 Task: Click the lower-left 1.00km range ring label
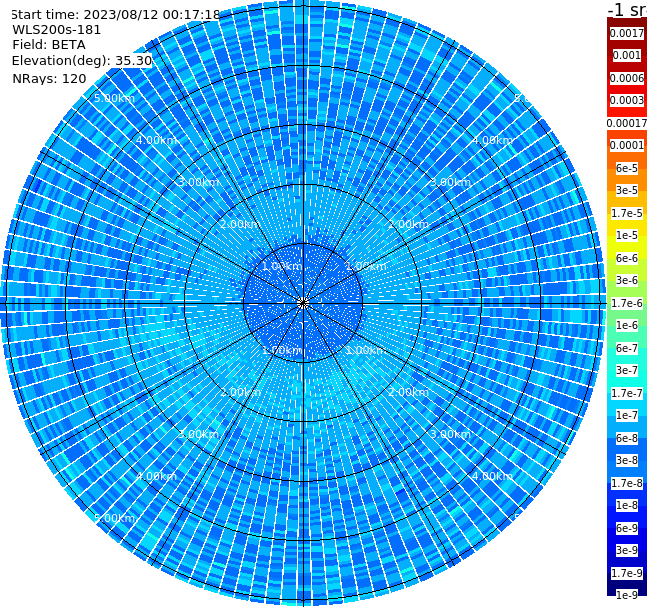[282, 350]
